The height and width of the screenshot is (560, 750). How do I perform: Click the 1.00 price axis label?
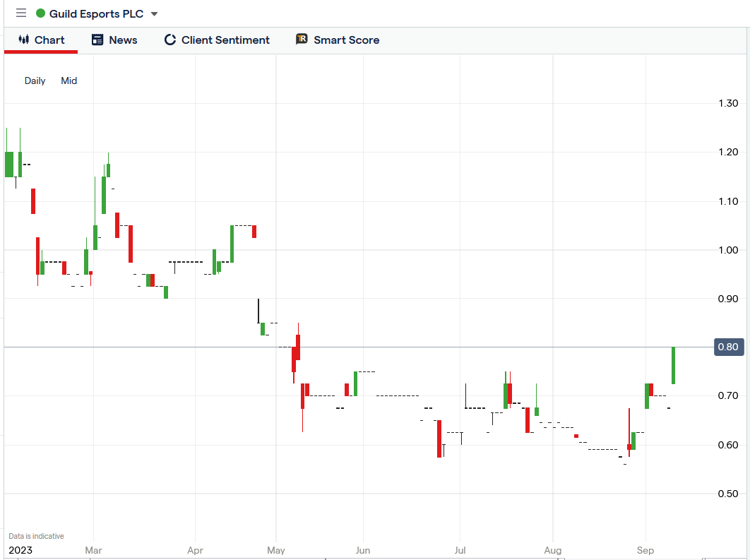[728, 250]
